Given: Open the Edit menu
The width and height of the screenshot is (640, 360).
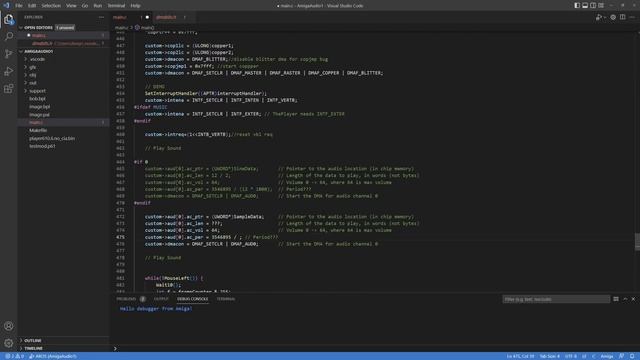Looking at the screenshot, I should pyautogui.click(x=32, y=6).
